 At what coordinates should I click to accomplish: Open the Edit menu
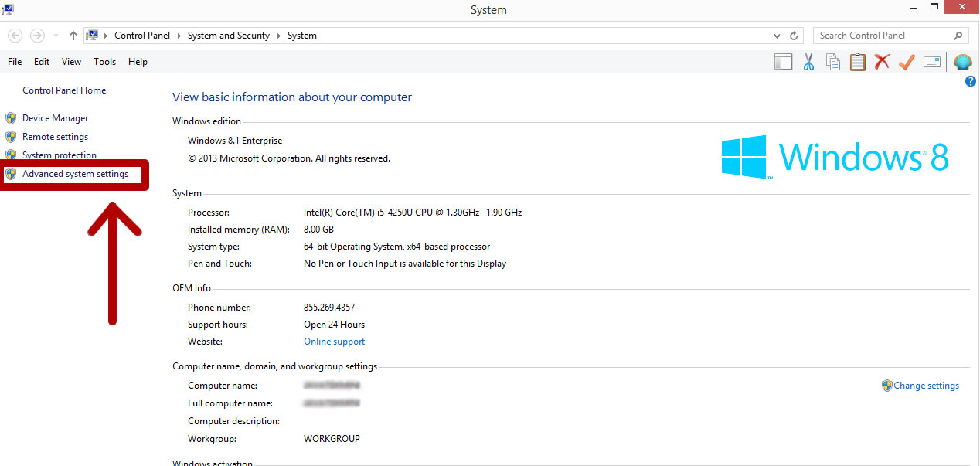[42, 62]
